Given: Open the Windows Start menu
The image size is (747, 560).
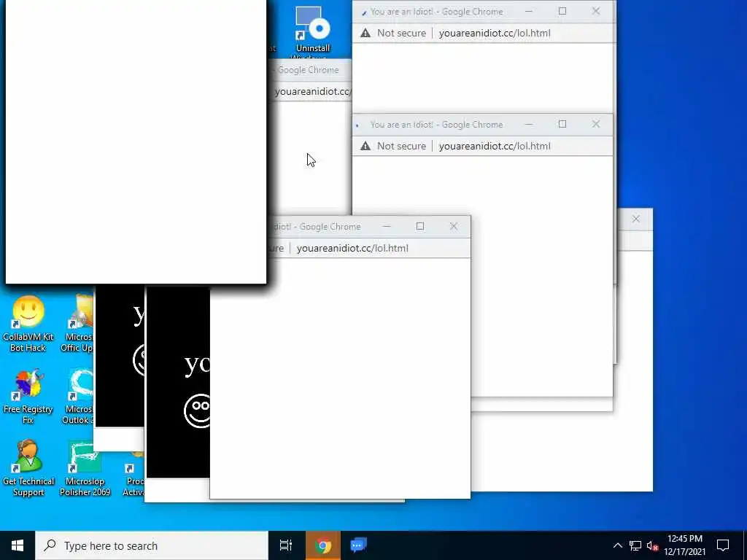Looking at the screenshot, I should [18, 545].
